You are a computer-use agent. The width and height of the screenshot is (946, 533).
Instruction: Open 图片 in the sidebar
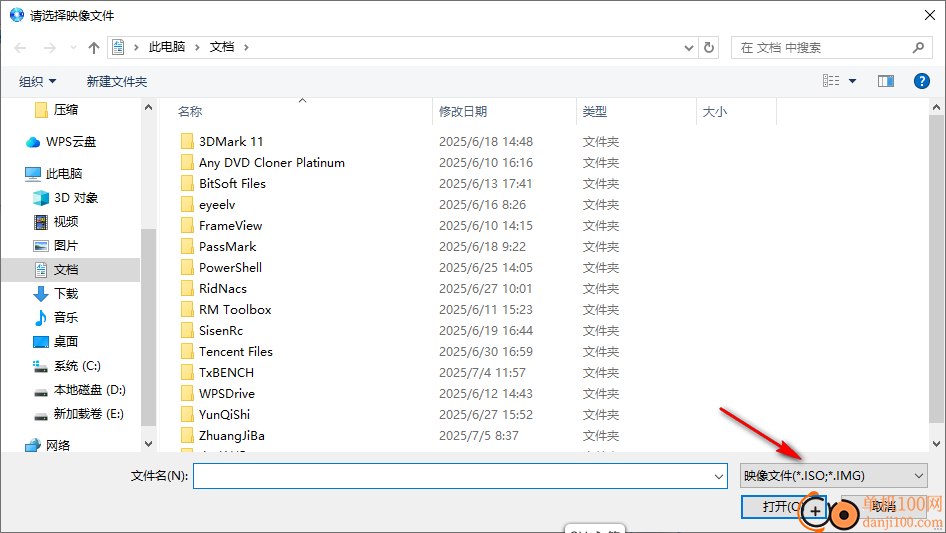[66, 246]
